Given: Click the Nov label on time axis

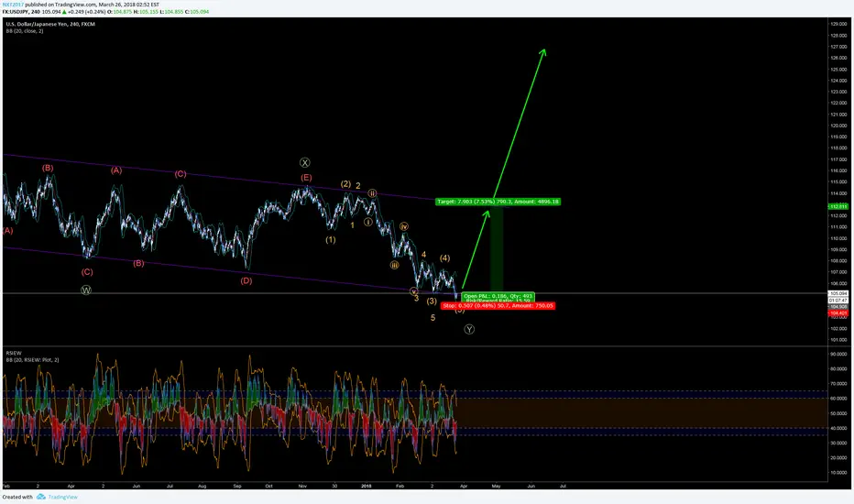Looking at the screenshot, I should (x=302, y=486).
